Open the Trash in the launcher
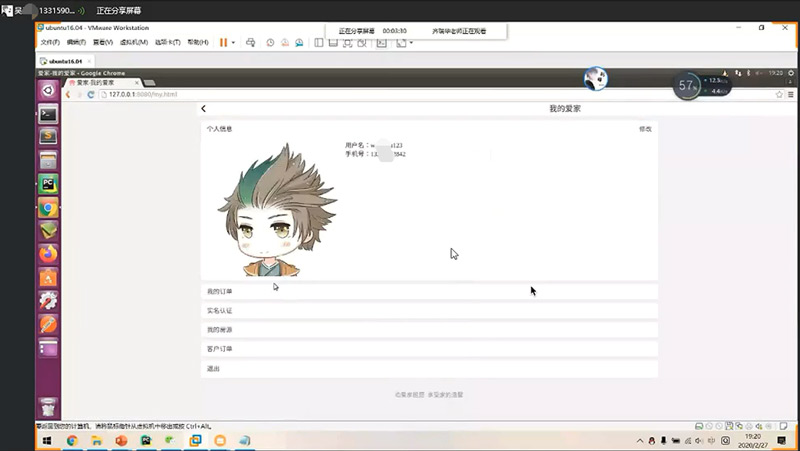This screenshot has height=451, width=800. [x=48, y=407]
